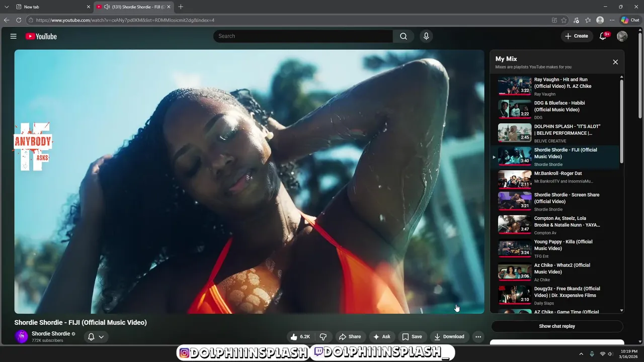Screen dimensions: 644x362
Task: Share the video using Share button
Action: (x=350, y=337)
